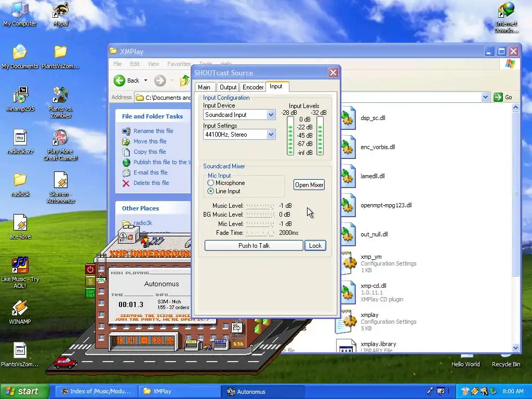This screenshot has width=532, height=399.
Task: Click the 8:00 AM taskbar clock
Action: (x=513, y=391)
